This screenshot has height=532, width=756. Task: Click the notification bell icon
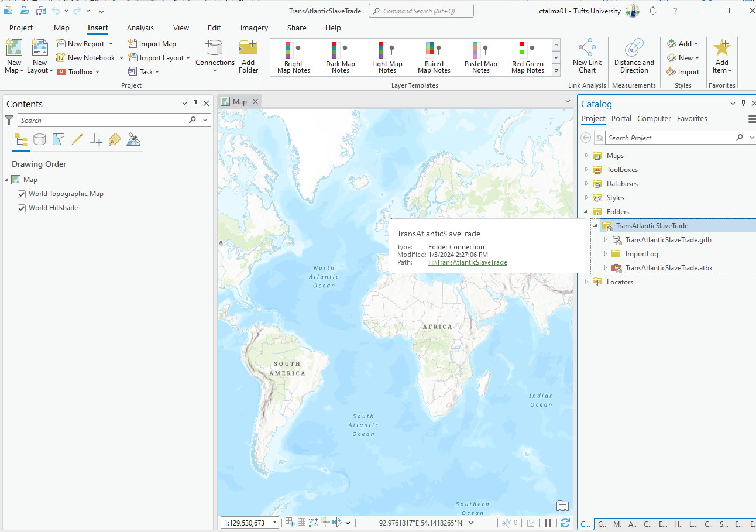click(x=652, y=11)
